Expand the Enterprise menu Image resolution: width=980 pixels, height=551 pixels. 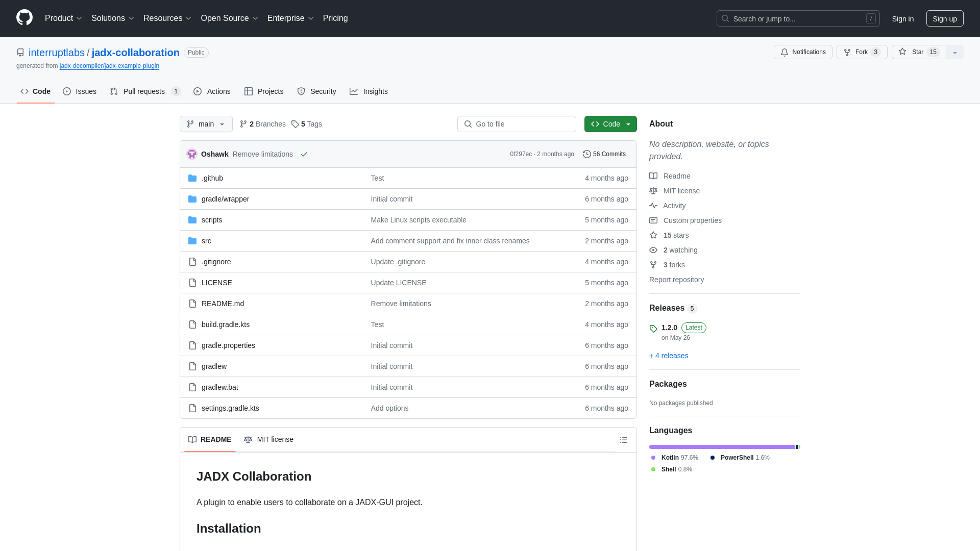point(290,18)
